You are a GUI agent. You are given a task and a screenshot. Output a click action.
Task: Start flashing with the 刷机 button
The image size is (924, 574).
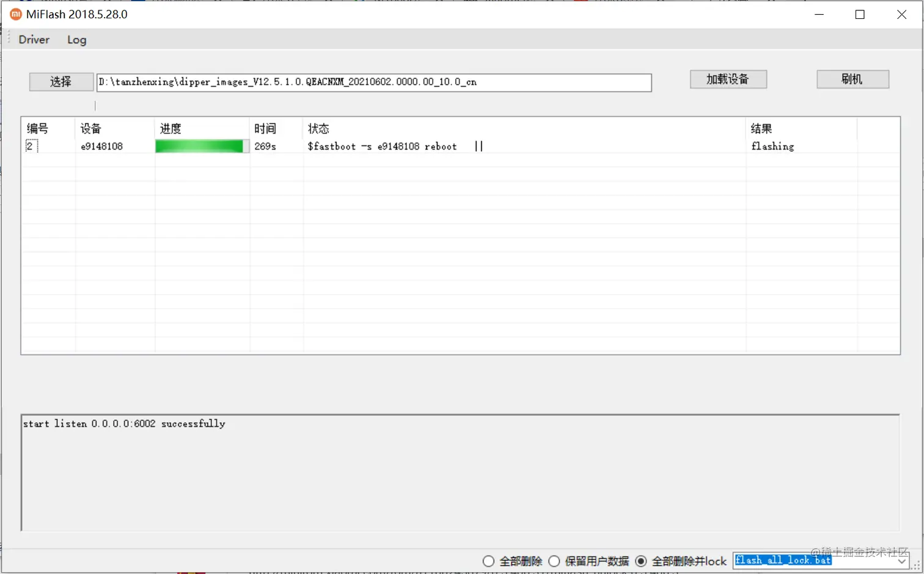853,79
